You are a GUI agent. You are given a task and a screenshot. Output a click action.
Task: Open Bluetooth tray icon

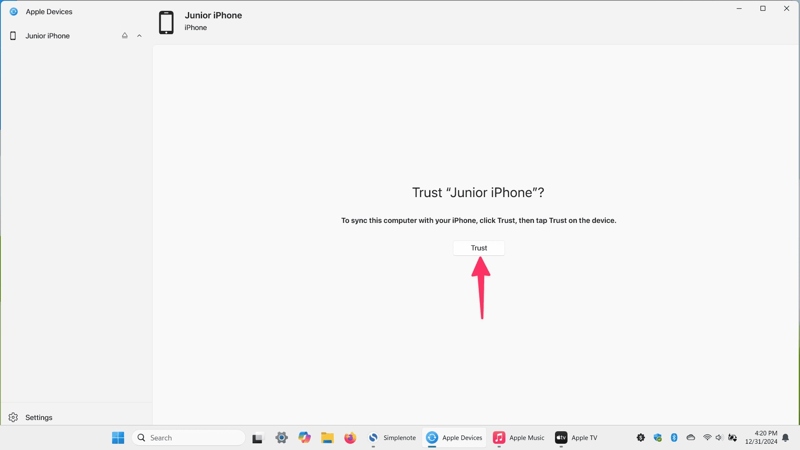(674, 438)
